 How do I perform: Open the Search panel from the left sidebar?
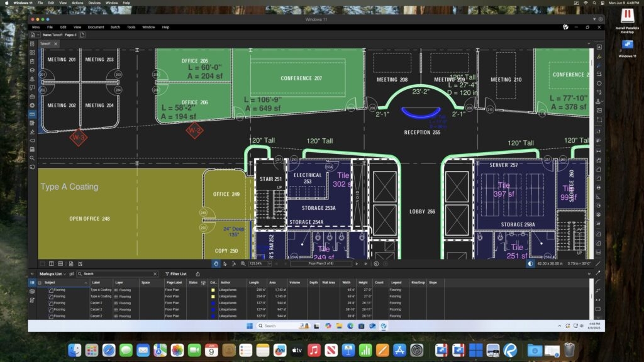pyautogui.click(x=33, y=159)
